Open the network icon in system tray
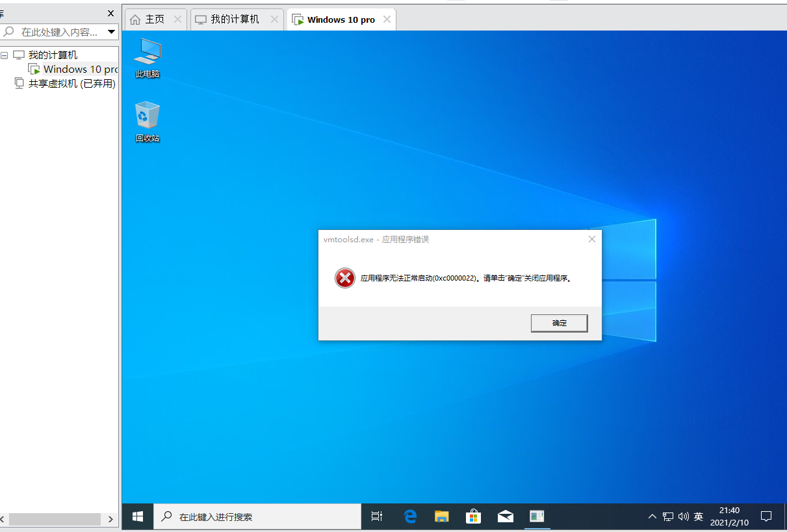Screen dimensions: 787x532 [x=668, y=516]
